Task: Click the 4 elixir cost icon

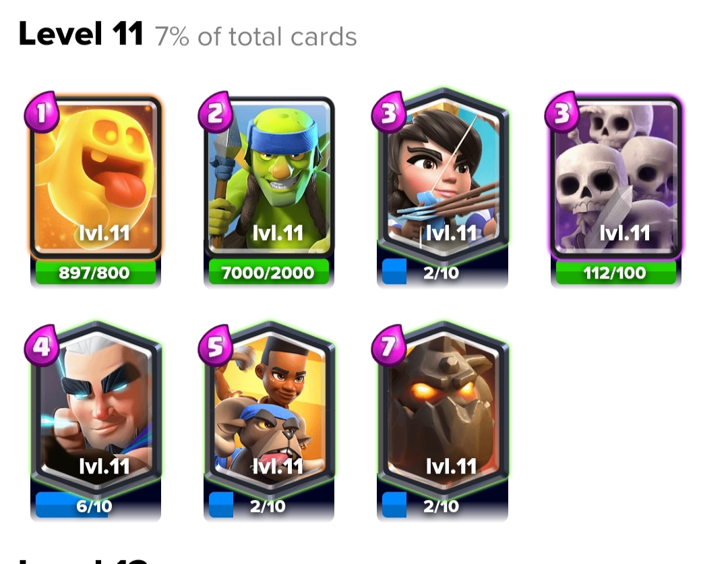Action: point(41,345)
